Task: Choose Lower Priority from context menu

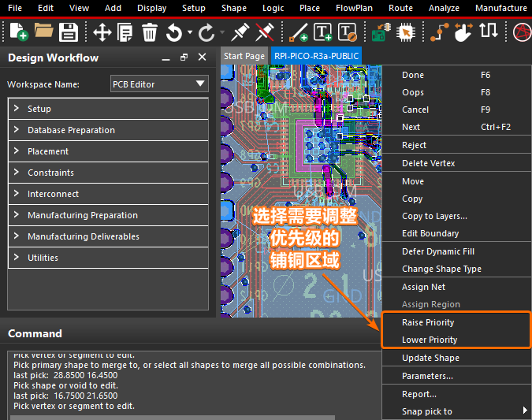Action: pos(430,340)
